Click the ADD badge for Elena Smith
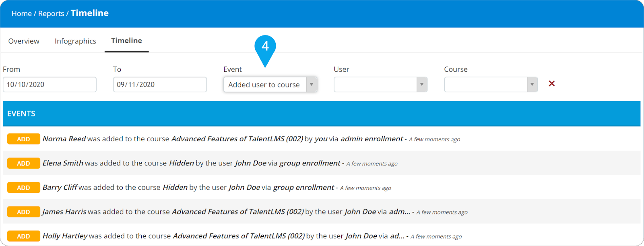 pyautogui.click(x=24, y=163)
